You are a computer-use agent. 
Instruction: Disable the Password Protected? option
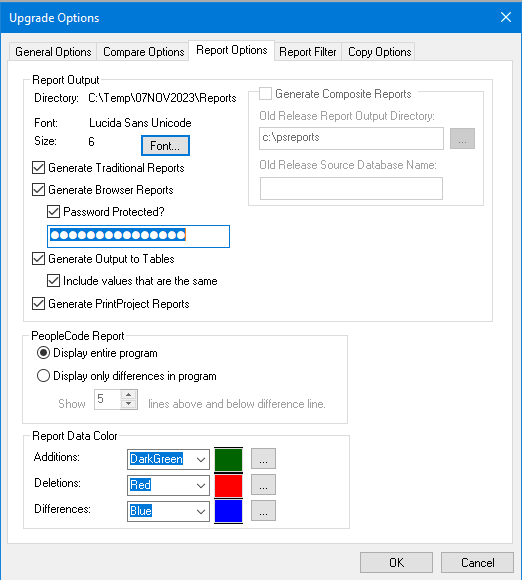(53, 212)
